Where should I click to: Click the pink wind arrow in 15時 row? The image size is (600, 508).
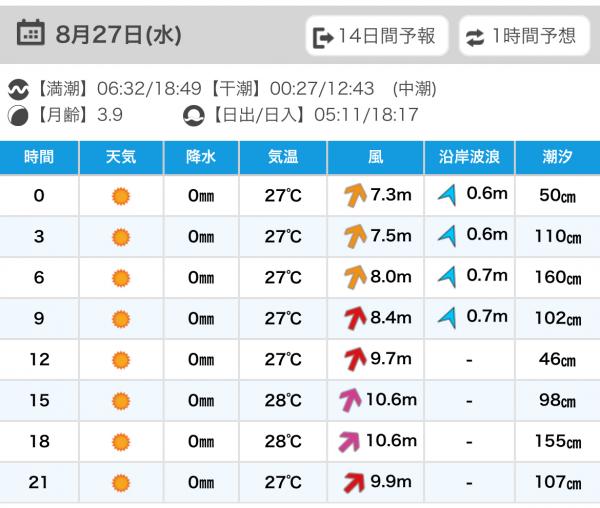click(x=351, y=400)
